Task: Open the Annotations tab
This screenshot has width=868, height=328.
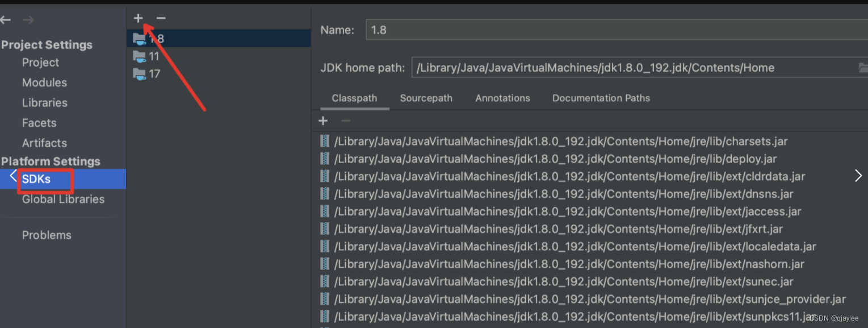Action: point(502,98)
